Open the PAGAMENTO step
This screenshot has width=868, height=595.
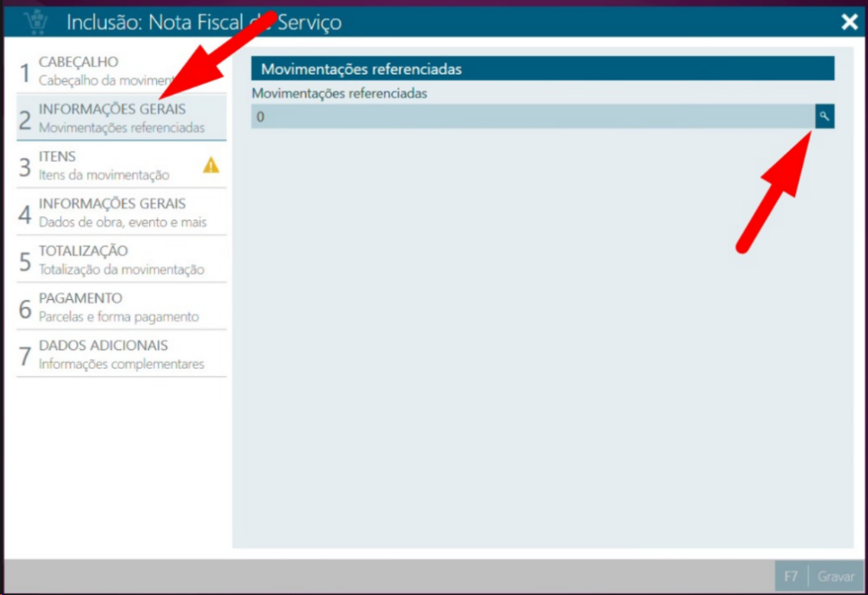[121, 307]
